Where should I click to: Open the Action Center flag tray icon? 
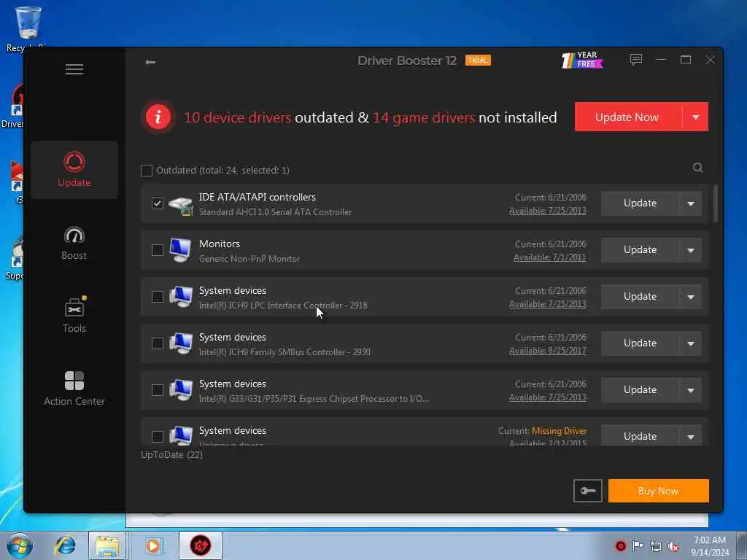click(638, 545)
